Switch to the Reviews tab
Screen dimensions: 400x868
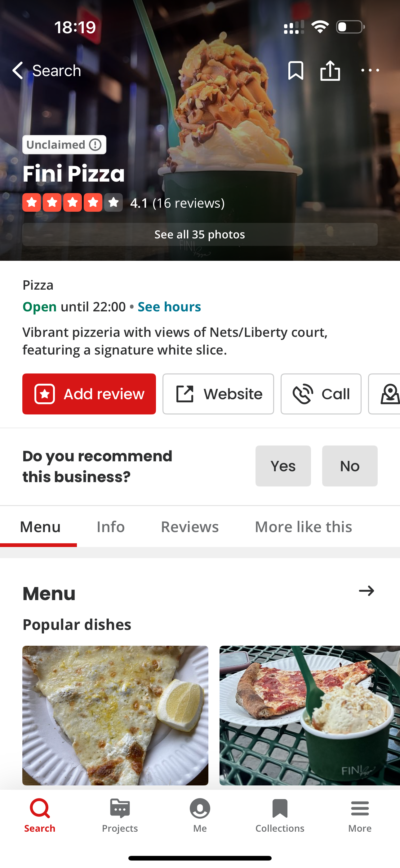coord(189,527)
